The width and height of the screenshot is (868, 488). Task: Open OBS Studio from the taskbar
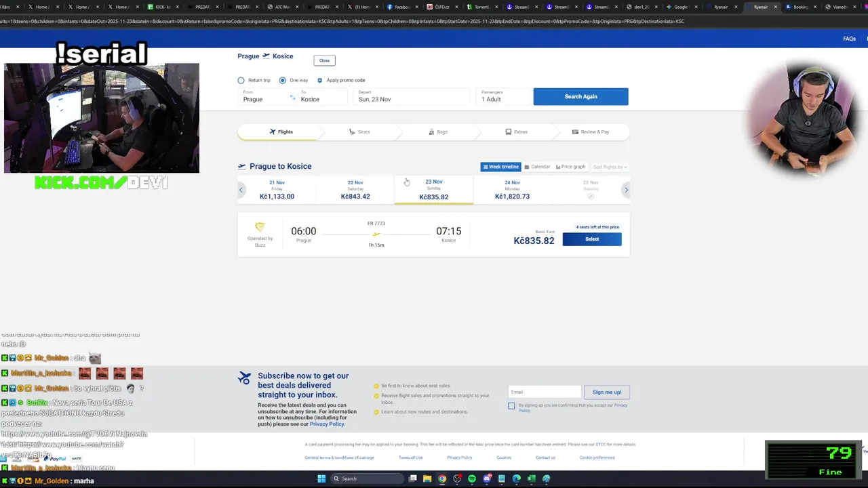[457, 479]
